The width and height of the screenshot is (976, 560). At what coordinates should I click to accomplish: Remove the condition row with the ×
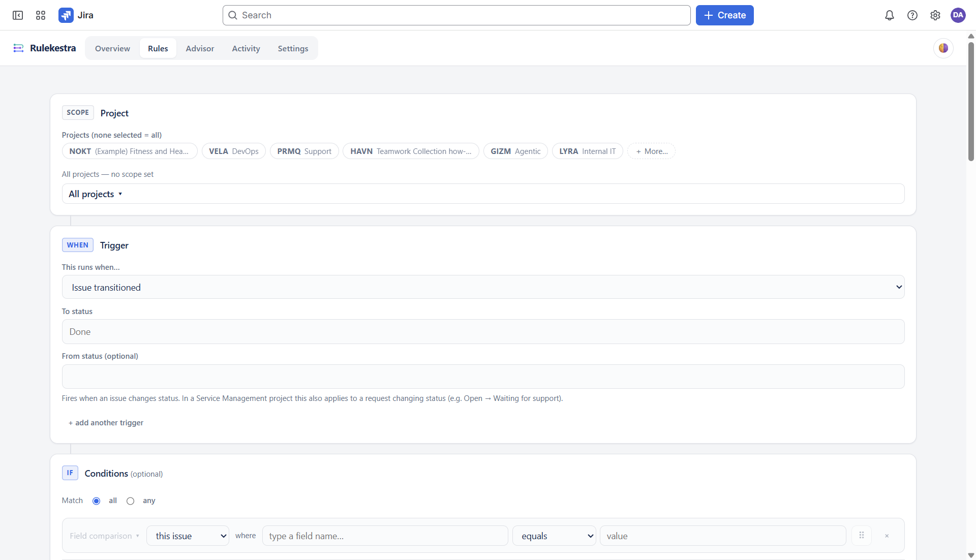pyautogui.click(x=887, y=536)
